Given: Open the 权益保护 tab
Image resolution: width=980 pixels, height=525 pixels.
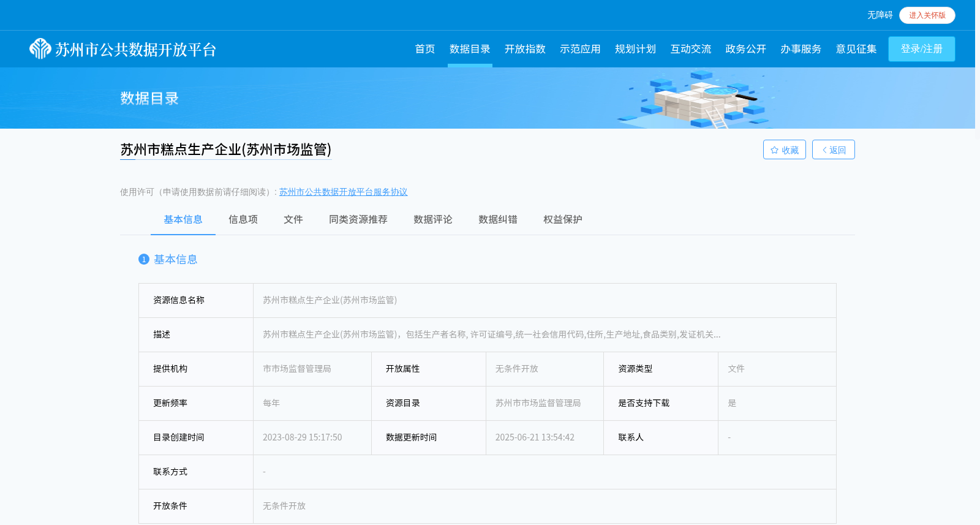Looking at the screenshot, I should [x=563, y=219].
